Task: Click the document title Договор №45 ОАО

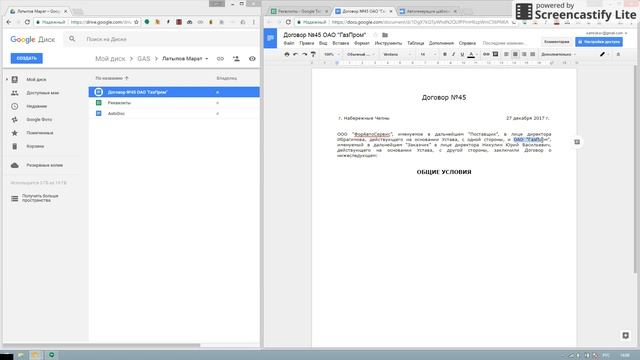Action: click(x=324, y=35)
